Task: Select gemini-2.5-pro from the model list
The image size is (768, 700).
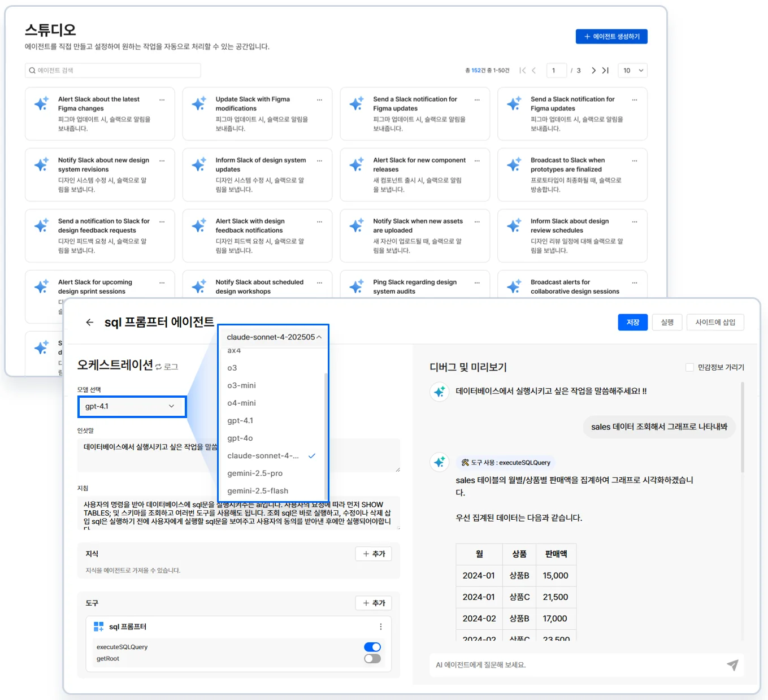Action: (255, 473)
